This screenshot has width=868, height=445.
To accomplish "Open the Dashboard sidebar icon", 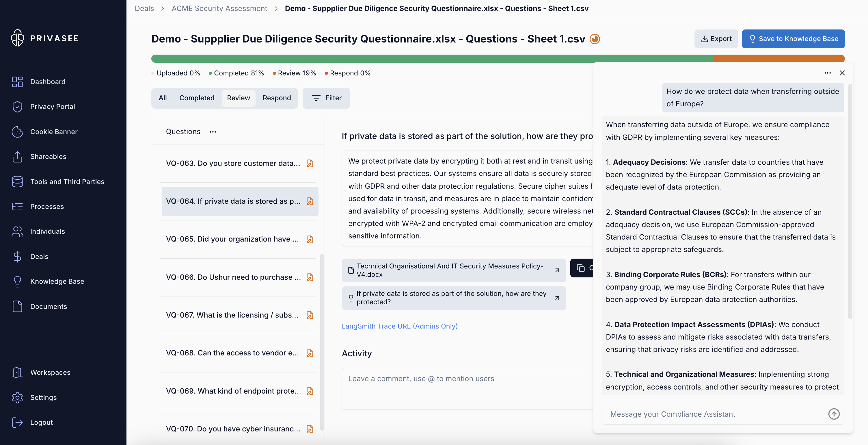I will click(17, 81).
